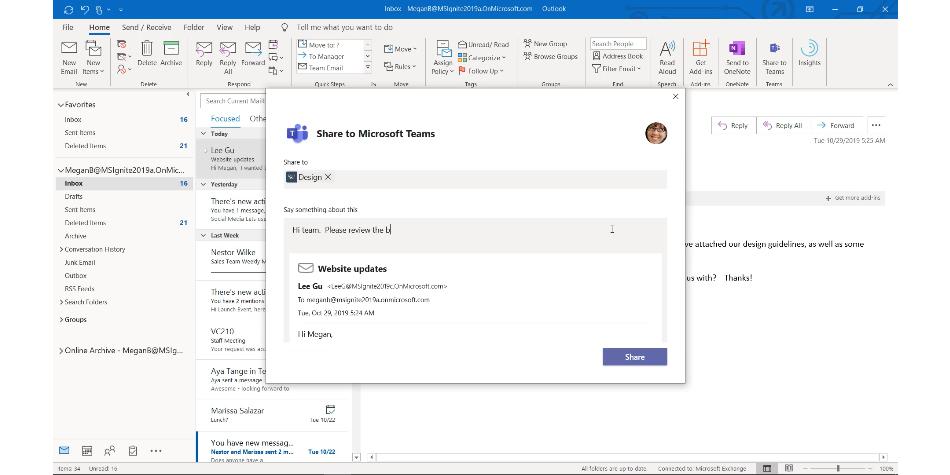Click Unread/Read in ribbon

[483, 44]
